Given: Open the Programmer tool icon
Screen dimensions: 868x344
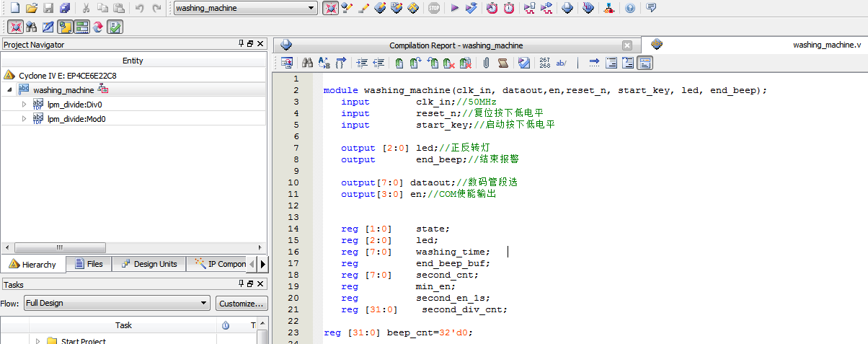Looking at the screenshot, I should (x=589, y=9).
